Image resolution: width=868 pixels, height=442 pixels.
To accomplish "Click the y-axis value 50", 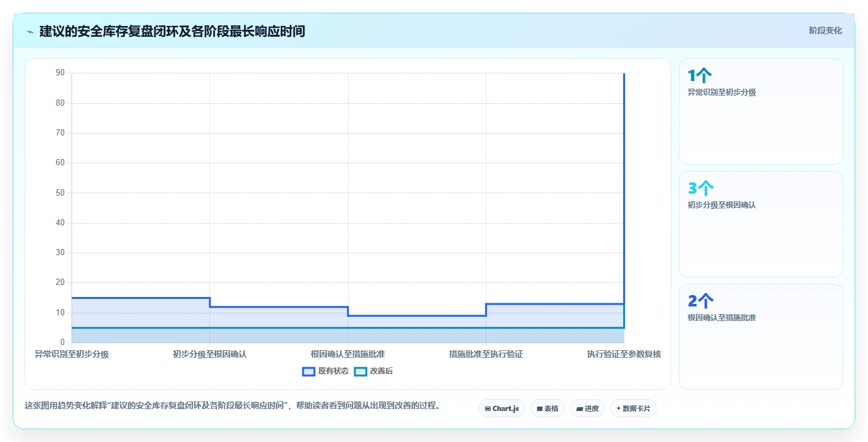I will pyautogui.click(x=60, y=193).
